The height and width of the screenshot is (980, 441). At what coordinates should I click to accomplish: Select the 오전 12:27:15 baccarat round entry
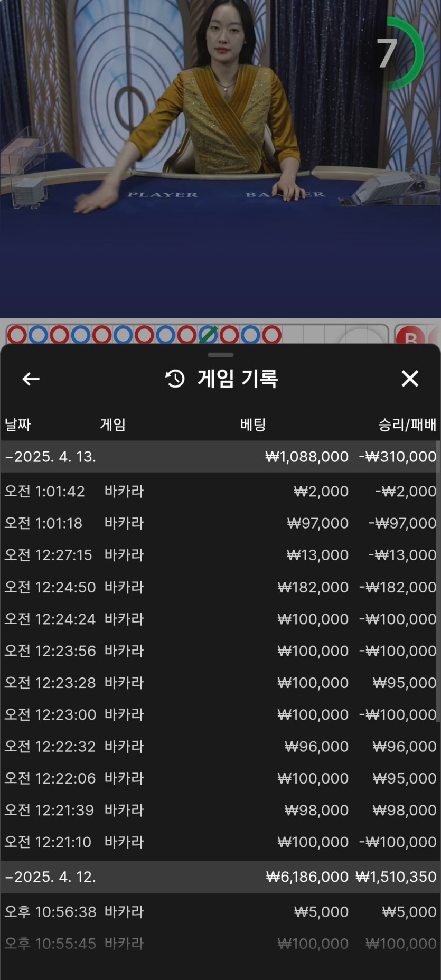(220, 555)
